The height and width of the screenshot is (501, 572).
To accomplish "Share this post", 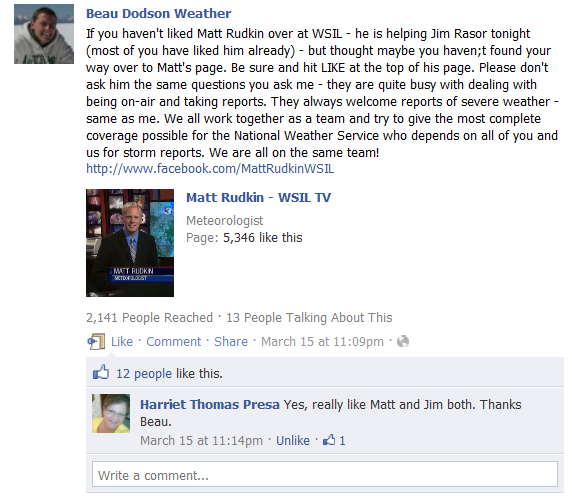I will point(231,342).
